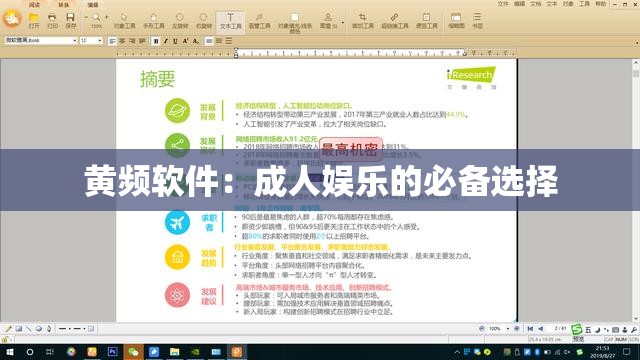Image resolution: width=640 pixels, height=360 pixels.
Task: Click the zoom in button in status bar
Action: pos(517,329)
